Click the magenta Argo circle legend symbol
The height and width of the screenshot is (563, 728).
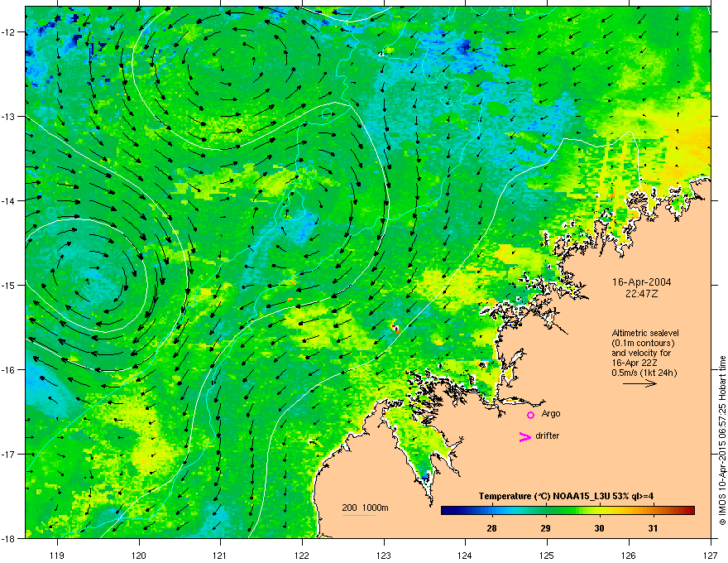click(x=530, y=415)
